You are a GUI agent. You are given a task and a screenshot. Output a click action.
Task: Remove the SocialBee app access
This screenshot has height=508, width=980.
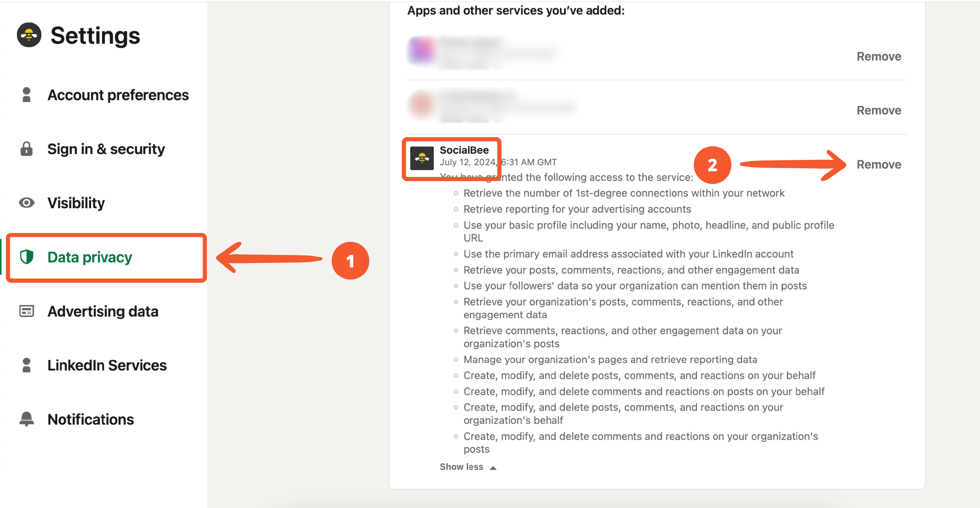(879, 164)
